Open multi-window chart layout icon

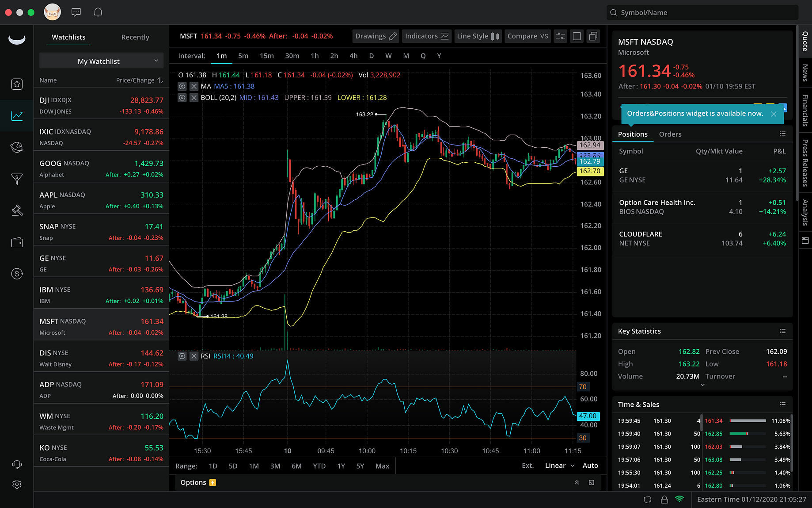[593, 36]
